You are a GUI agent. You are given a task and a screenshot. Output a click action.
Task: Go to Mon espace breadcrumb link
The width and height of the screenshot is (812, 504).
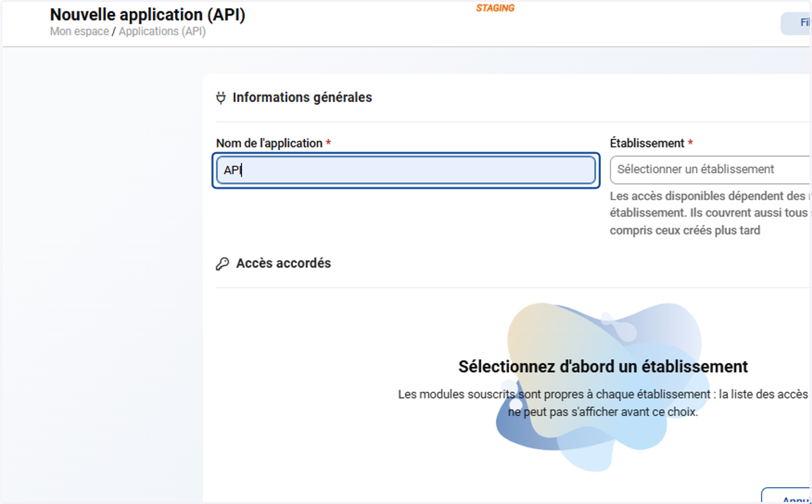click(79, 32)
